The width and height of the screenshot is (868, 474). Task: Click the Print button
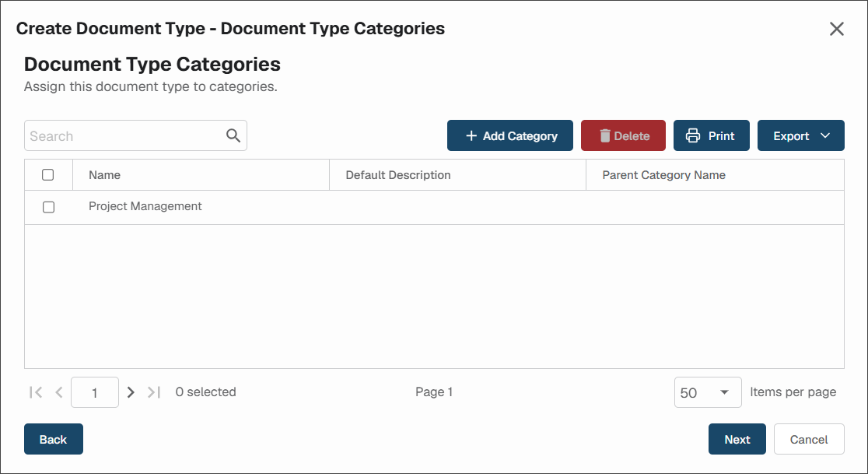click(x=712, y=135)
